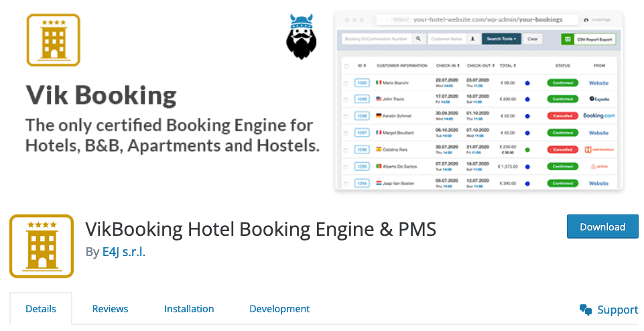Screen dimensions: 644x331
Task: Click the green dot in Catalina Reis row
Action: [x=527, y=150]
